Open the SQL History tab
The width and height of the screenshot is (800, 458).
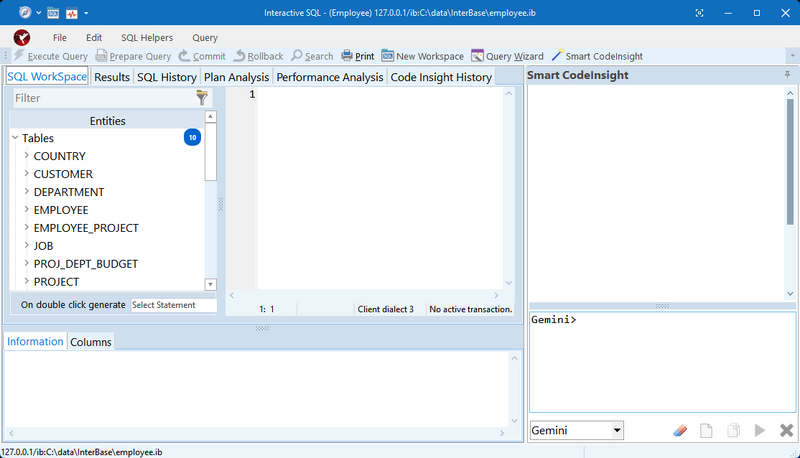[x=167, y=77]
